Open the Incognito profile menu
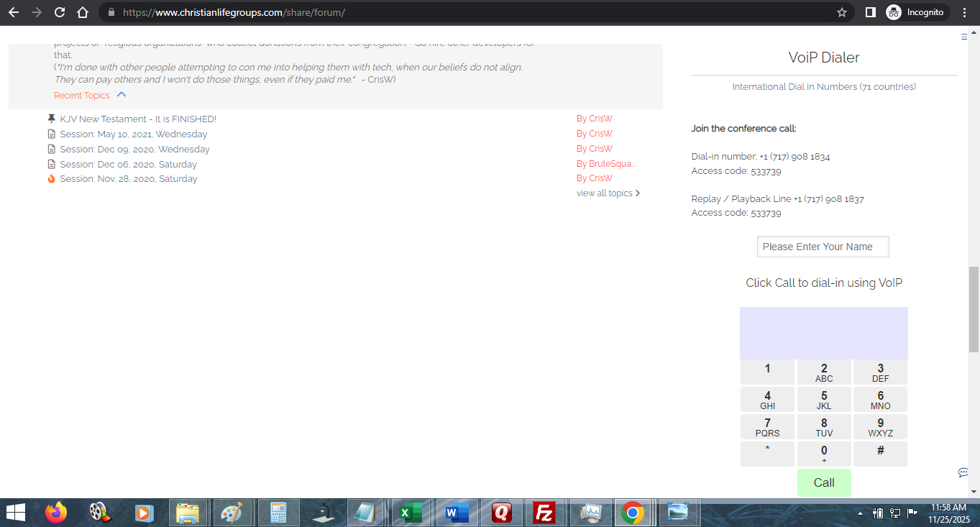 click(915, 12)
